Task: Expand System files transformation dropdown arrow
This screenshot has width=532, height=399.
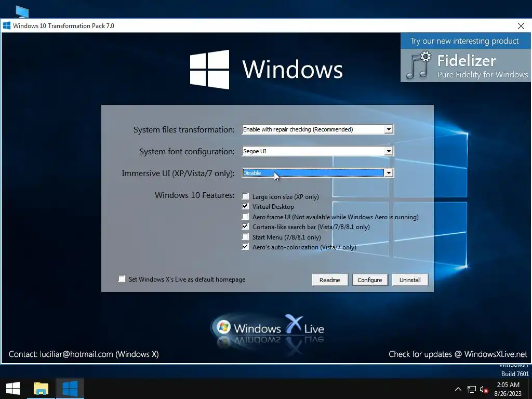Action: point(389,129)
